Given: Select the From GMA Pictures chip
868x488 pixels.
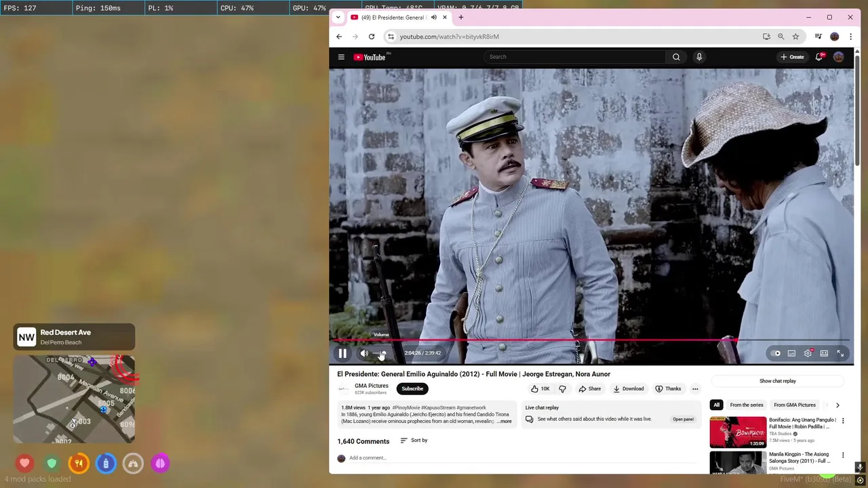Looking at the screenshot, I should point(795,405).
